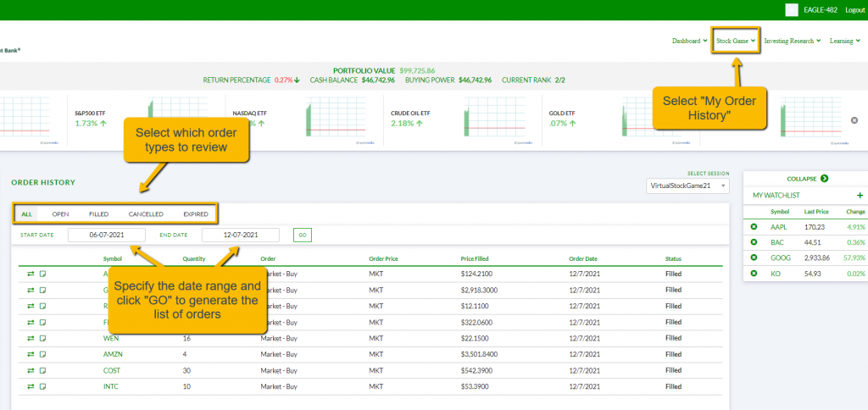The width and height of the screenshot is (868, 410).
Task: Click the watchlist Last Price column header
Action: pos(816,212)
